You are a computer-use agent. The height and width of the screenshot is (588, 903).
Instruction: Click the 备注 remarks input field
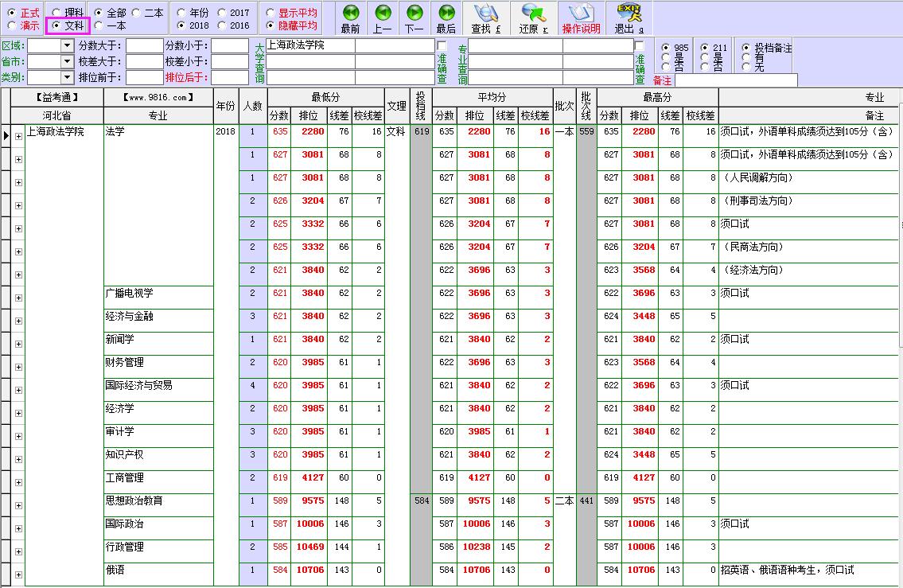pyautogui.click(x=736, y=80)
